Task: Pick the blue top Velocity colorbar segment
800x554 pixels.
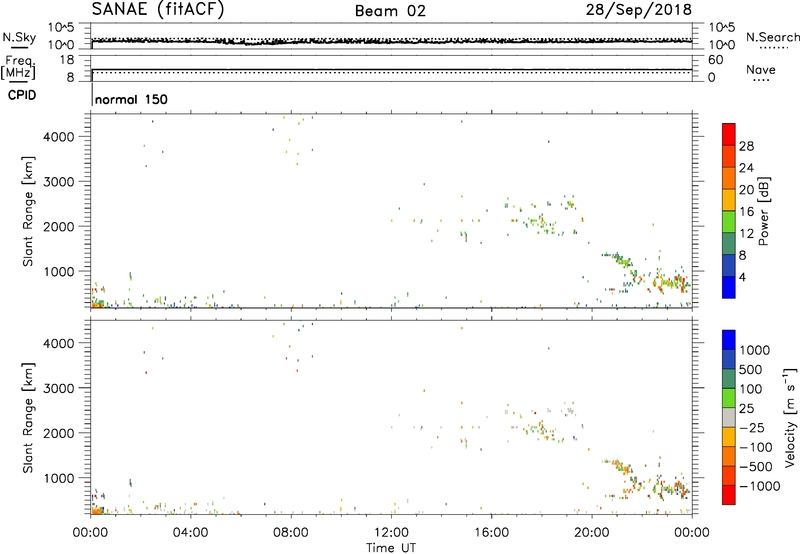Action: [x=729, y=340]
